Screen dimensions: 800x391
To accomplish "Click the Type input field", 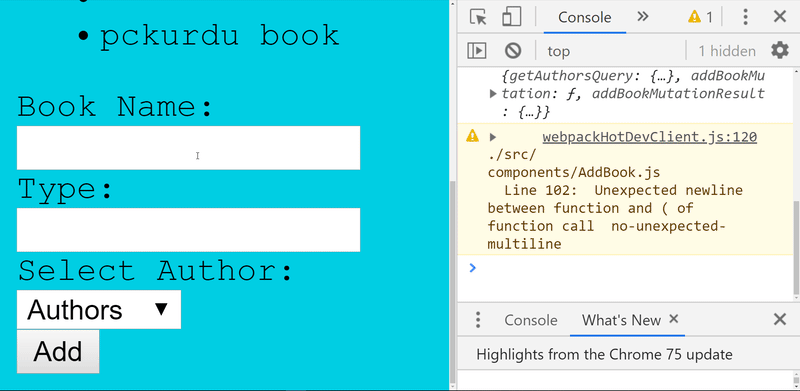I will tap(188, 230).
